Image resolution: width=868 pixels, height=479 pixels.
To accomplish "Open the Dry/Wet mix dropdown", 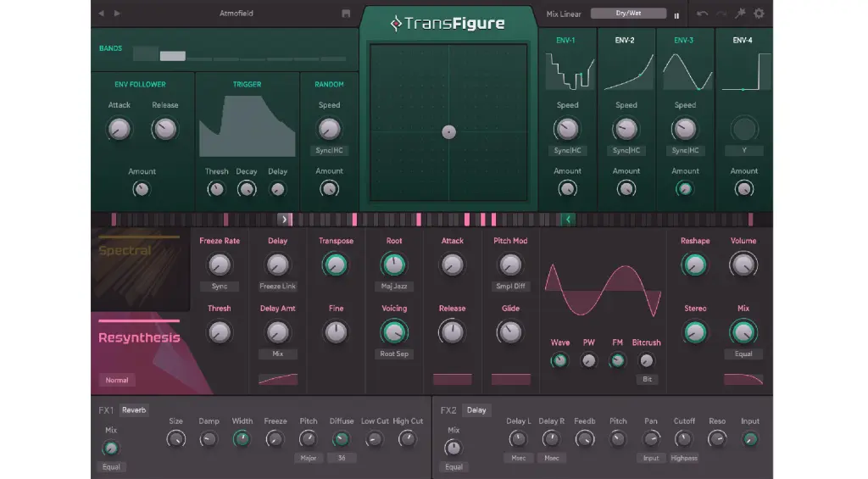I will pyautogui.click(x=628, y=14).
